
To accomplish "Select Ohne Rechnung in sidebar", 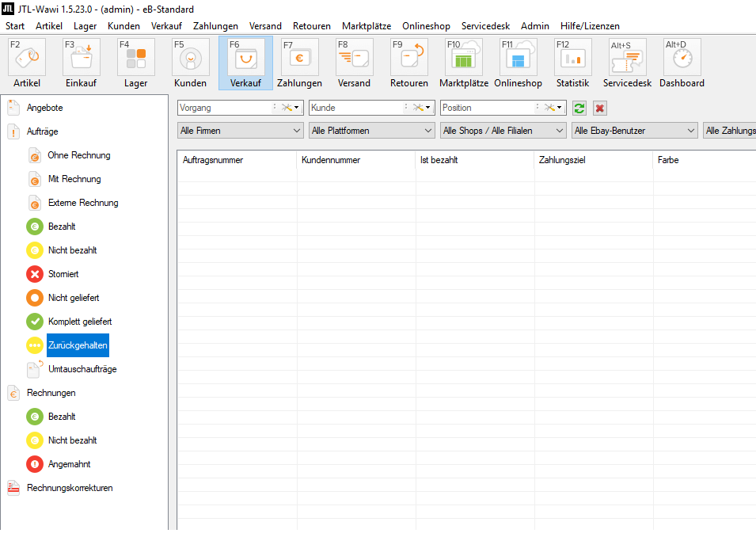I will click(79, 155).
